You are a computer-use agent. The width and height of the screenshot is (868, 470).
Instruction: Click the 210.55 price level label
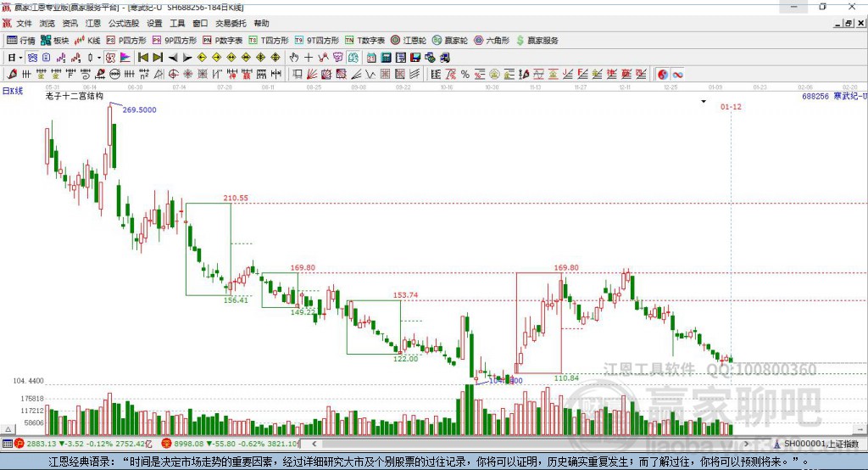coord(236,198)
